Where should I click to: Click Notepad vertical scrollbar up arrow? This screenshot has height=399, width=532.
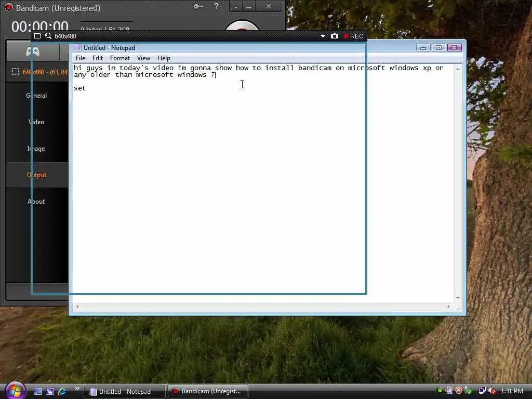point(458,69)
